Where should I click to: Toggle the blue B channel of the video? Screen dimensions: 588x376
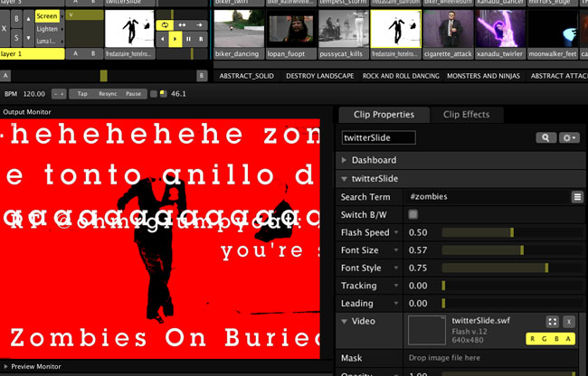pos(556,339)
